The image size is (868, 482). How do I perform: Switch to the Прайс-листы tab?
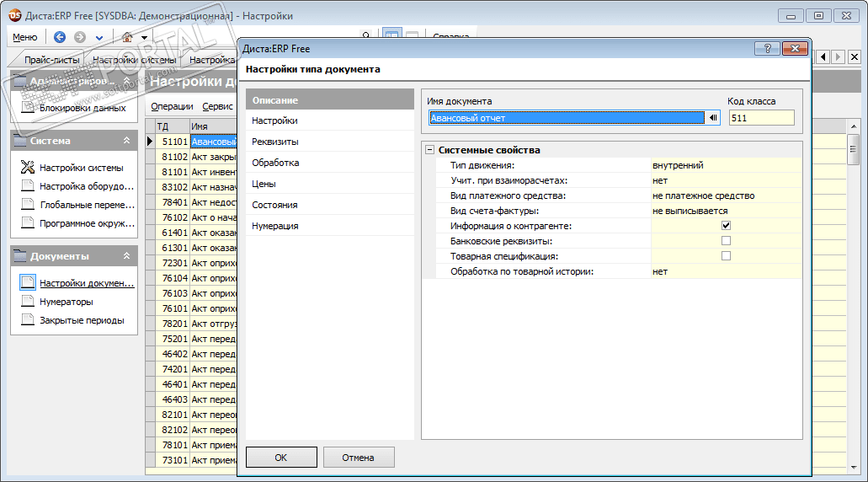pos(51,60)
